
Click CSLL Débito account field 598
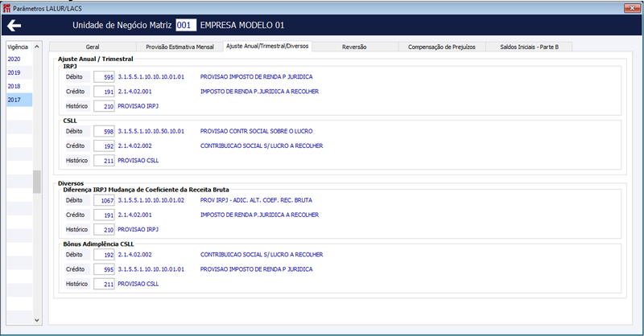[x=104, y=131]
